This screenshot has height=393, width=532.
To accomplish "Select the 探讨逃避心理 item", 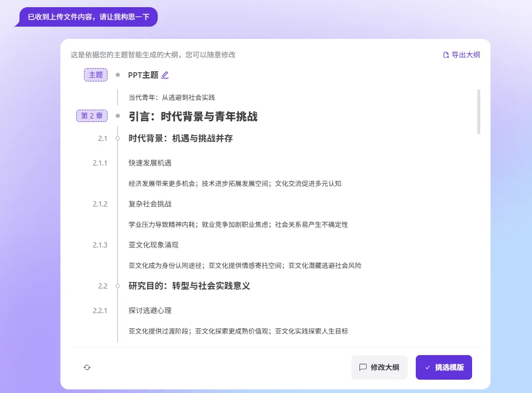I will [x=150, y=311].
